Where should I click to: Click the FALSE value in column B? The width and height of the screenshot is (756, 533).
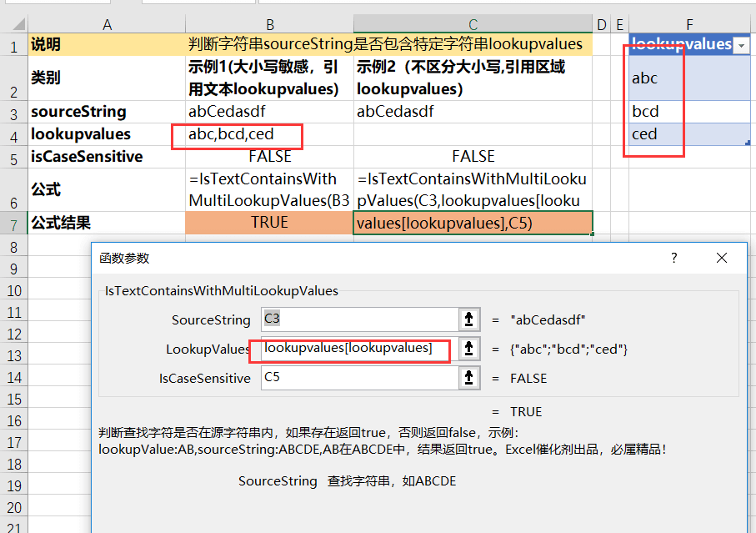(x=269, y=157)
